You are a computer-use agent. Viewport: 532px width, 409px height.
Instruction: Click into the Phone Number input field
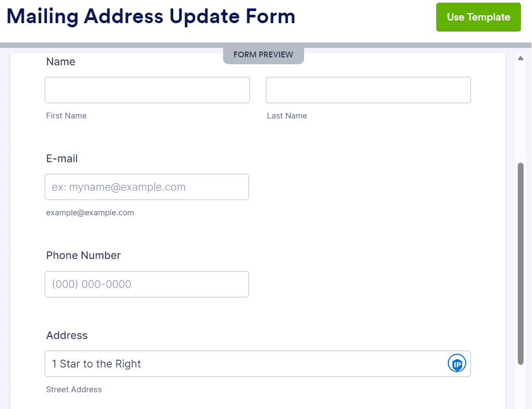147,284
